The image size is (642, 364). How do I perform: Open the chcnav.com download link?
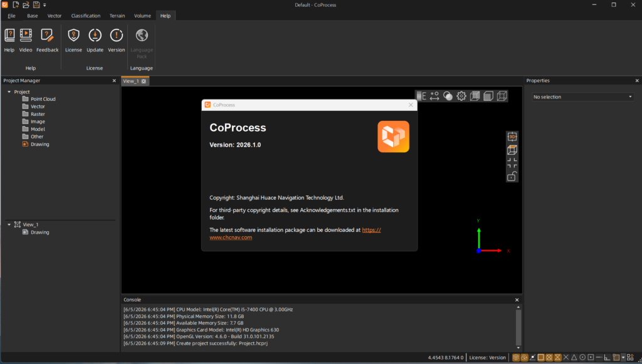(231, 237)
